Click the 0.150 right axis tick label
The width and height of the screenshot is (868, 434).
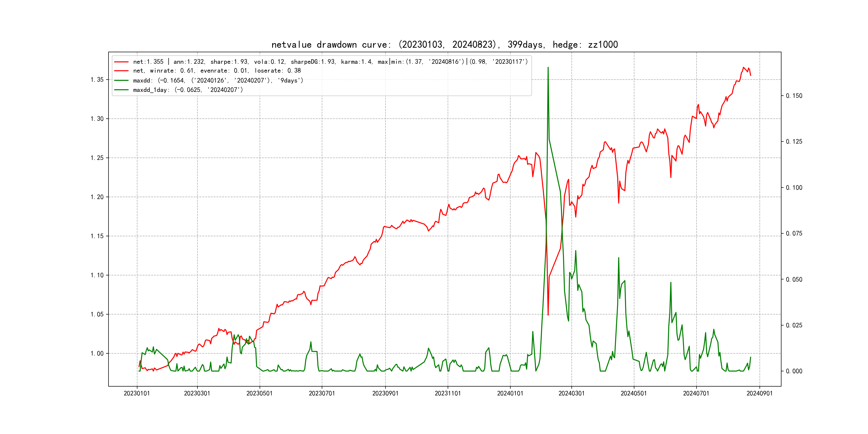click(794, 96)
